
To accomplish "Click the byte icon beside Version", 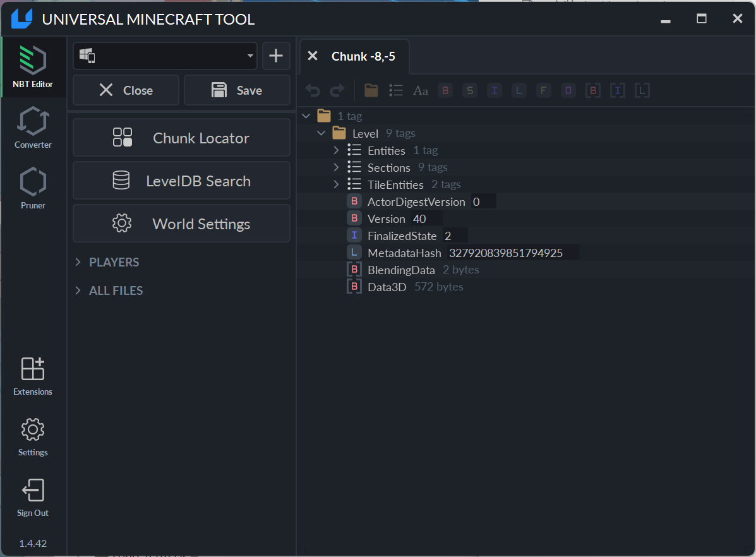I will point(354,219).
